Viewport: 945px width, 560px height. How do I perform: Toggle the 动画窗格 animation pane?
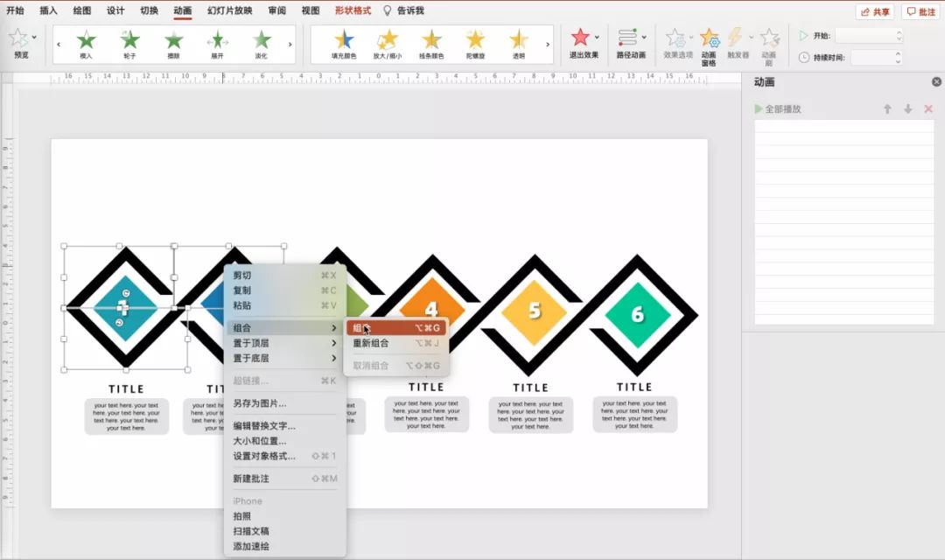pos(710,45)
